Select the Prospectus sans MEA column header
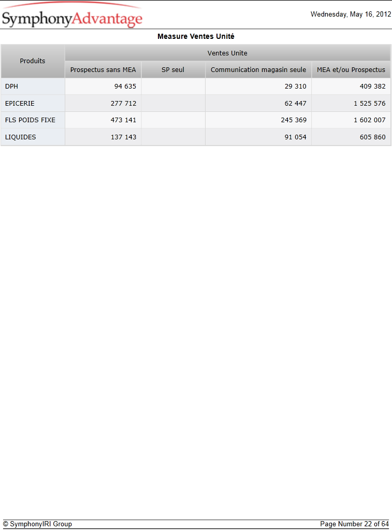 pyautogui.click(x=103, y=70)
